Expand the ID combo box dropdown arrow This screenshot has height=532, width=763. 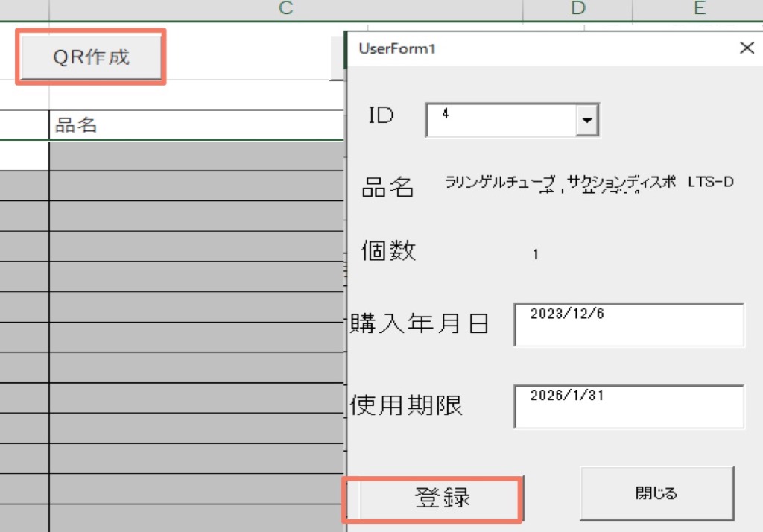tap(588, 120)
